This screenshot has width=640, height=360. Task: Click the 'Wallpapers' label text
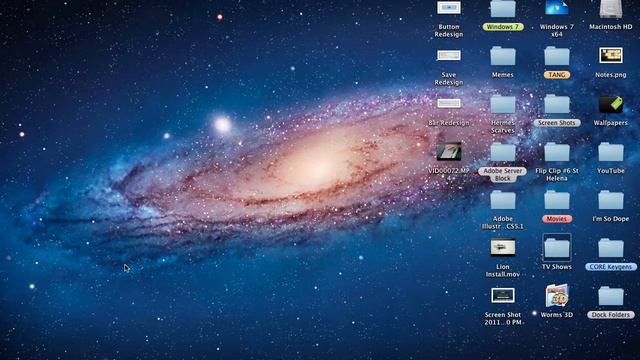click(611, 123)
